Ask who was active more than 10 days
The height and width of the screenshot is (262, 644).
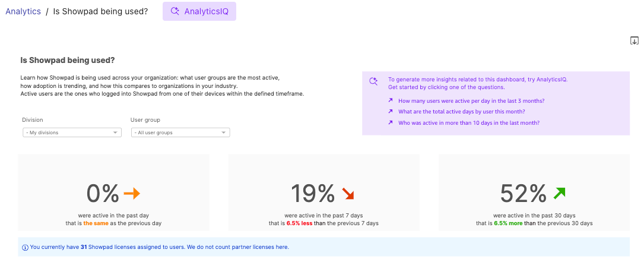coord(469,123)
